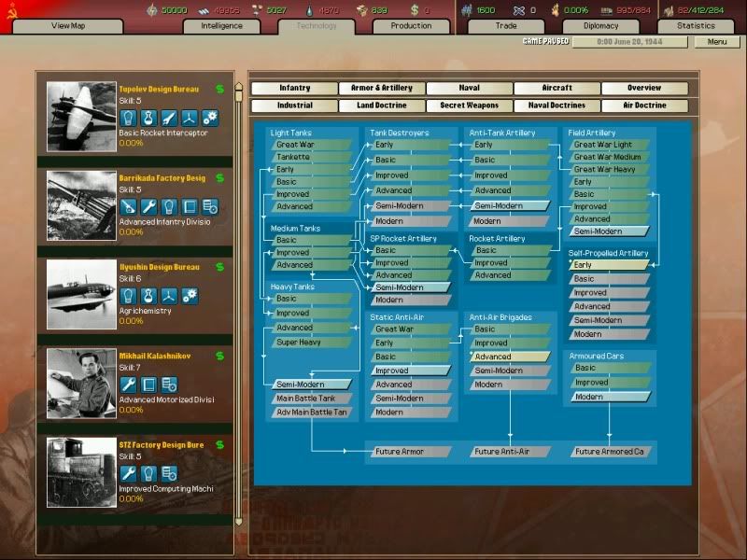
Task: Click the wrench icon in Mikhail Kalashnikov's skills
Action: point(128,385)
